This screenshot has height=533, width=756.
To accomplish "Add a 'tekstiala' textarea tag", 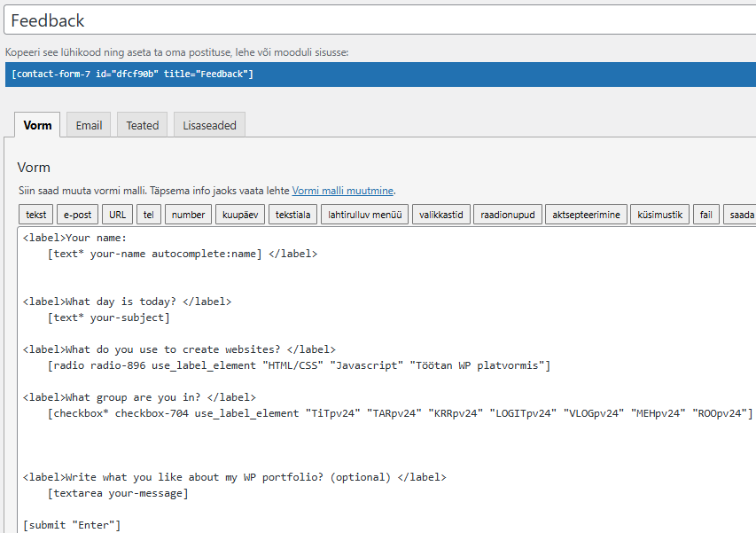I will [292, 215].
